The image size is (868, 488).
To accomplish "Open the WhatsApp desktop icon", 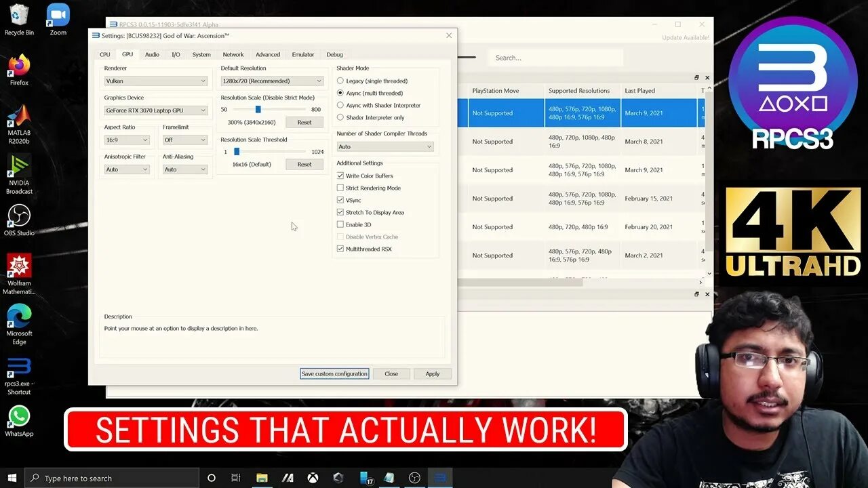I will 19,422.
